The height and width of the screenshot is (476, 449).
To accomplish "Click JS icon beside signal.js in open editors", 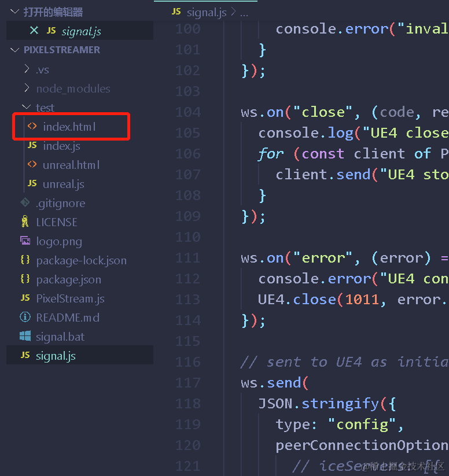I will (x=51, y=31).
